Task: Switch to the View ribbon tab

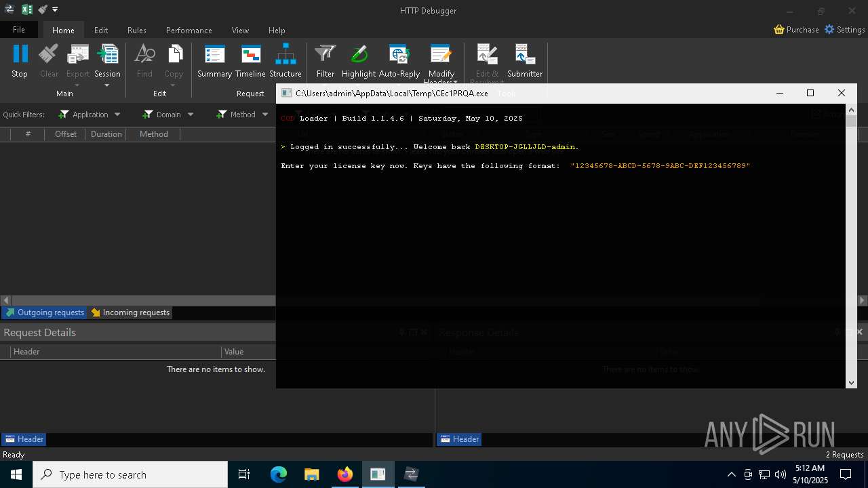Action: (240, 30)
